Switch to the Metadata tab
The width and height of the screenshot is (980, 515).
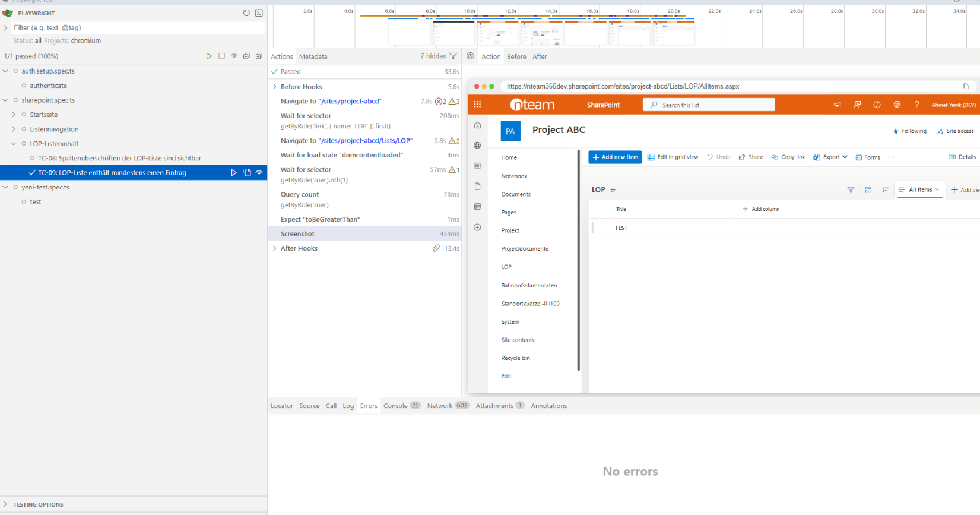pyautogui.click(x=313, y=56)
